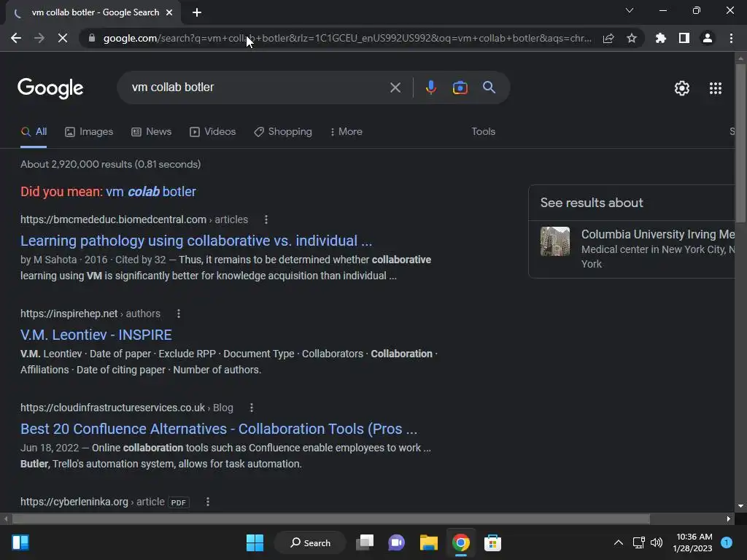Open the Chrome profile avatar
This screenshot has height=560, width=747.
(x=708, y=38)
